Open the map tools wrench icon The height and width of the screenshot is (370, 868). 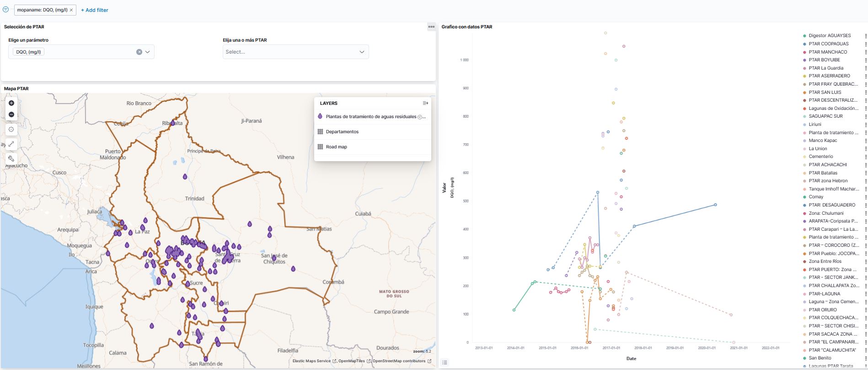[11, 159]
